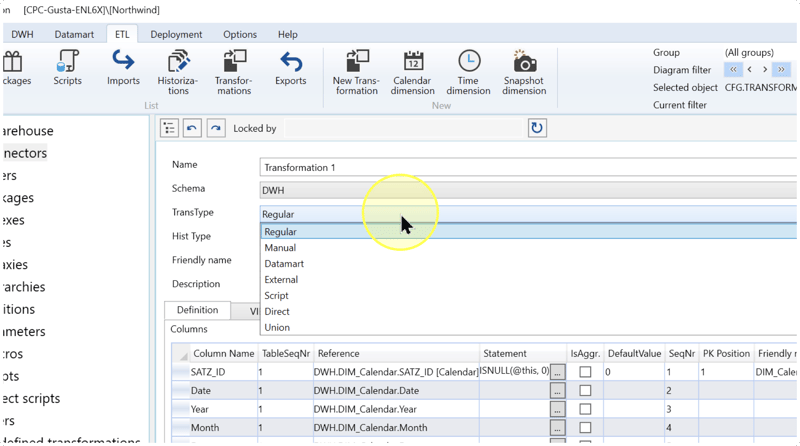Sort by Column Name header

pyautogui.click(x=223, y=354)
